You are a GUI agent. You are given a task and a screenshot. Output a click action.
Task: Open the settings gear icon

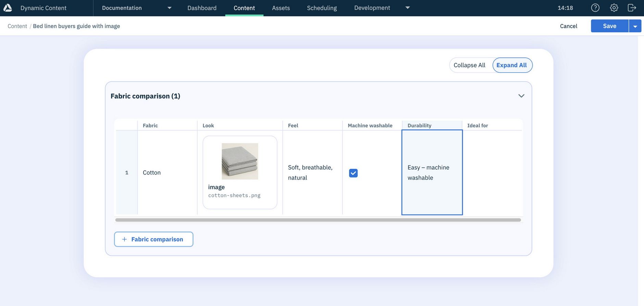pyautogui.click(x=614, y=8)
